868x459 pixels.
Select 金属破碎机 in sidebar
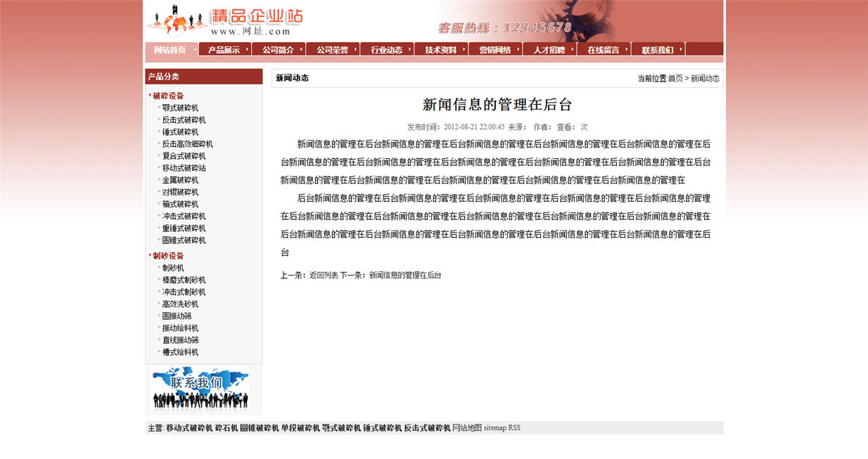point(180,180)
